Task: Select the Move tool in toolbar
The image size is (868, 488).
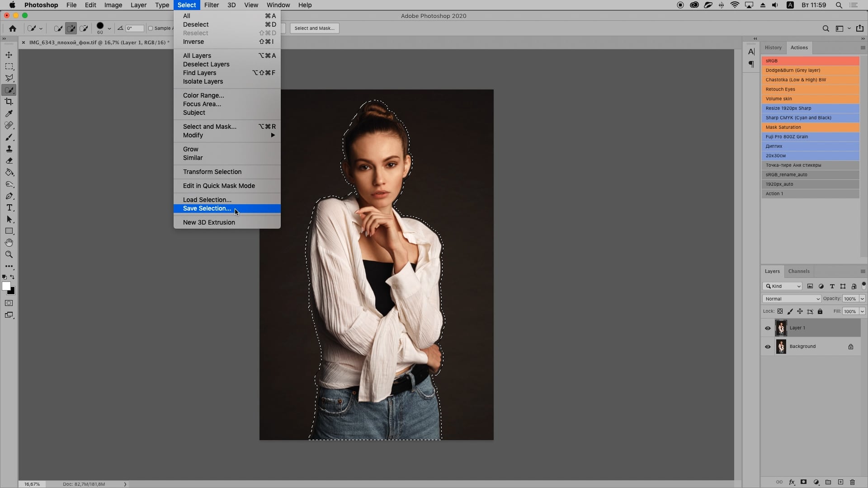Action: click(8, 54)
